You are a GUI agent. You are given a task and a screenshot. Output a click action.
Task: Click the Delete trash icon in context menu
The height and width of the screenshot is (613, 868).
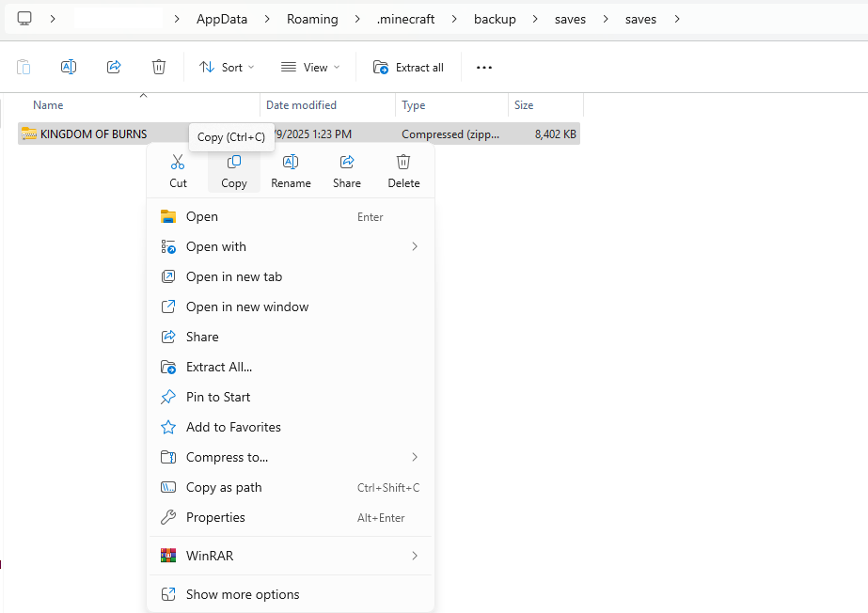coord(403,163)
